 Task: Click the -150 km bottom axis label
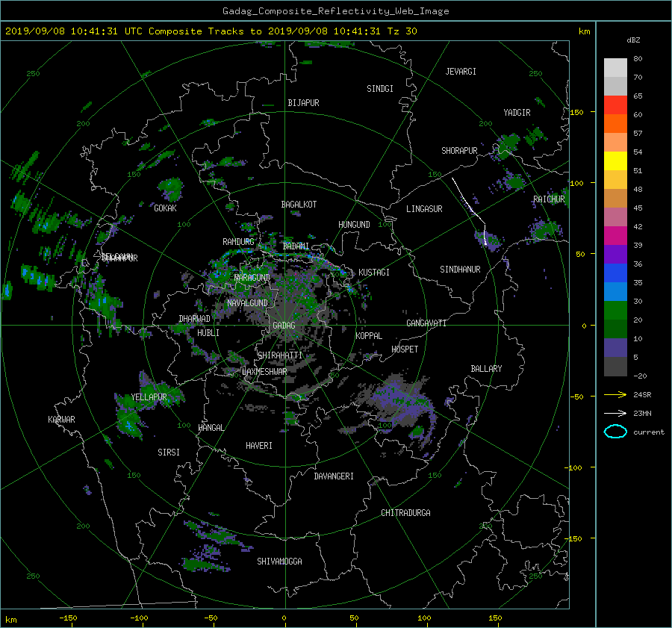click(68, 618)
